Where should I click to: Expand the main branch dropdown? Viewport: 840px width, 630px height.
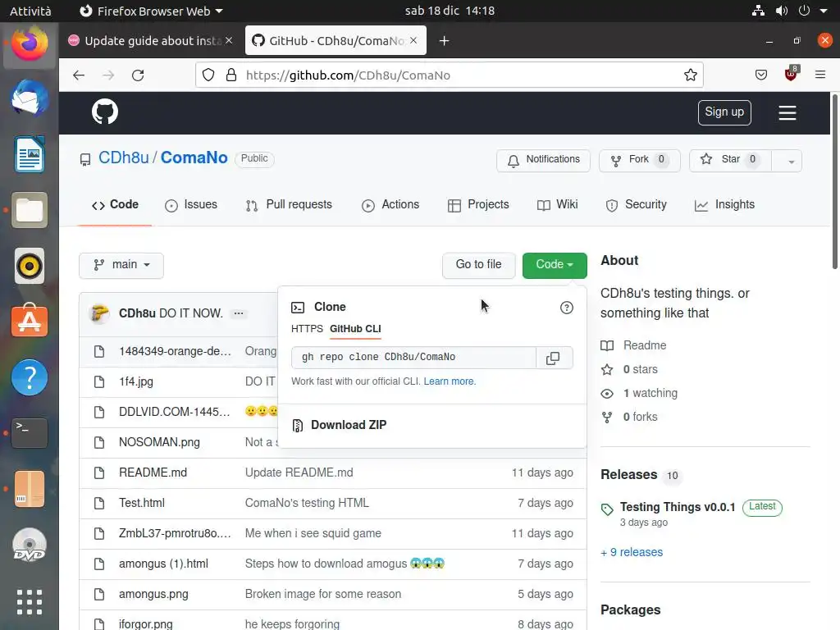[x=121, y=265]
